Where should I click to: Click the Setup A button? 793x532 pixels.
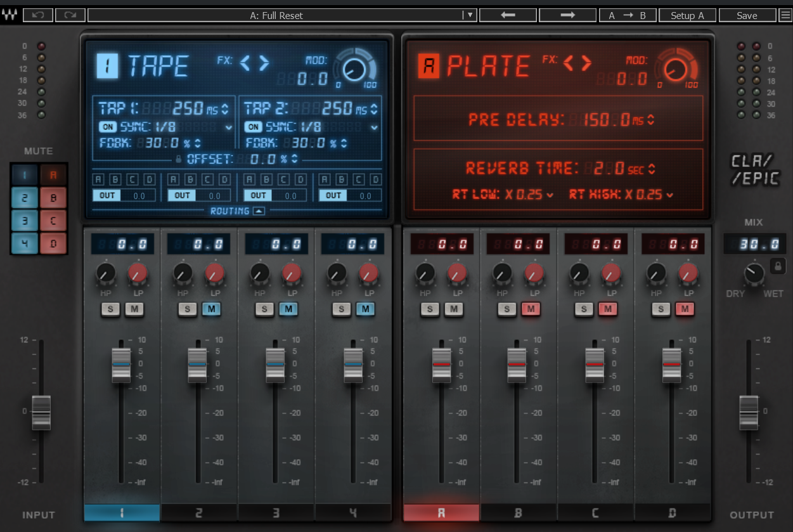[x=688, y=15]
